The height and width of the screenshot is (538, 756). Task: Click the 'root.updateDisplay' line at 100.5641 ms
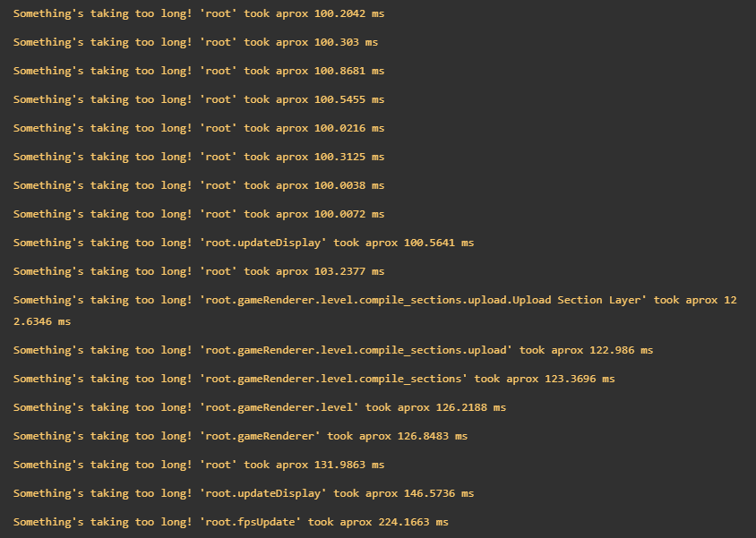[x=243, y=243]
